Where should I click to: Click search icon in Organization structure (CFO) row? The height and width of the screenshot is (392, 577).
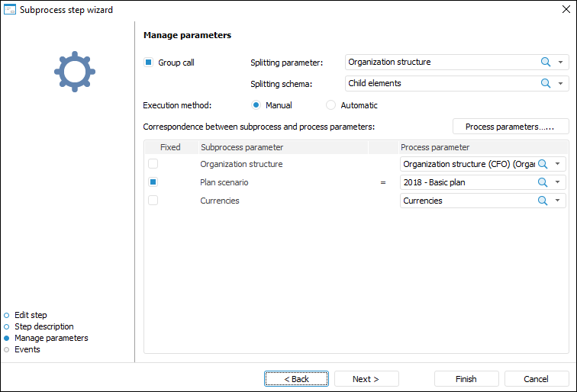[543, 164]
